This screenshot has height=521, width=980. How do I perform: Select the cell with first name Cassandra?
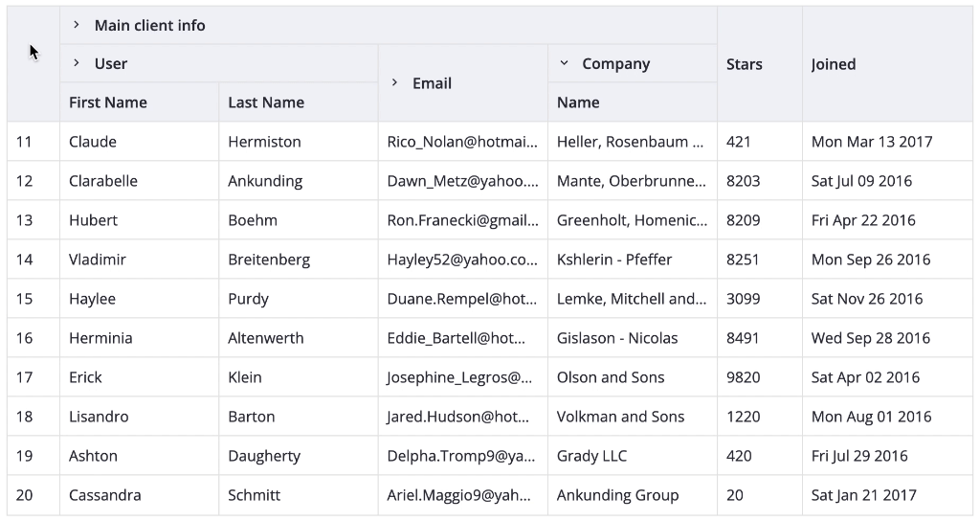click(x=140, y=495)
